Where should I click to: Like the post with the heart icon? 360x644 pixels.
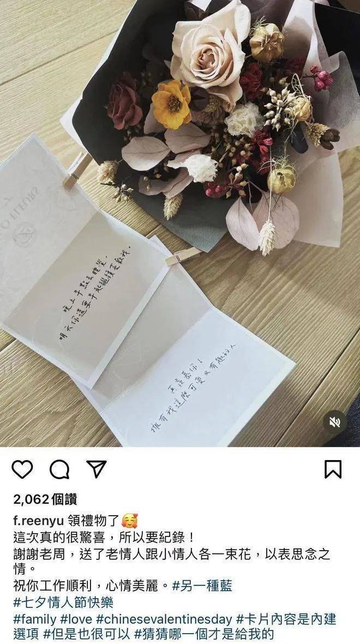(22, 469)
